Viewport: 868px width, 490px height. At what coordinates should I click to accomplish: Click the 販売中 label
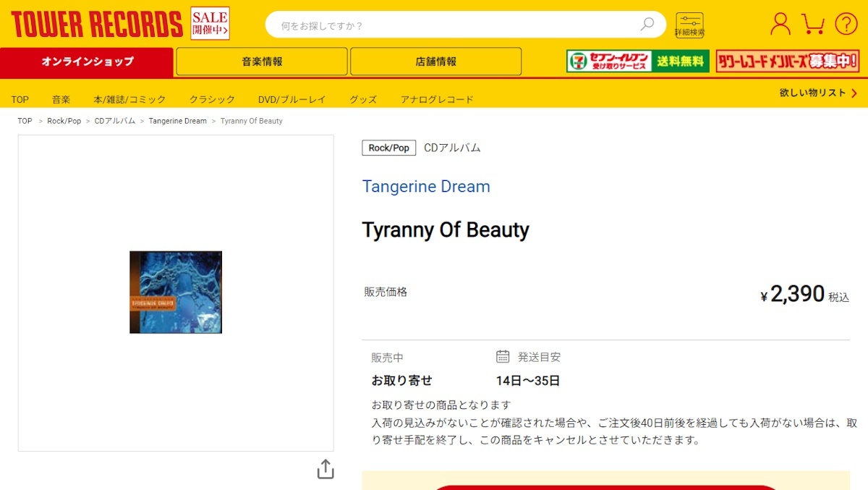(388, 358)
